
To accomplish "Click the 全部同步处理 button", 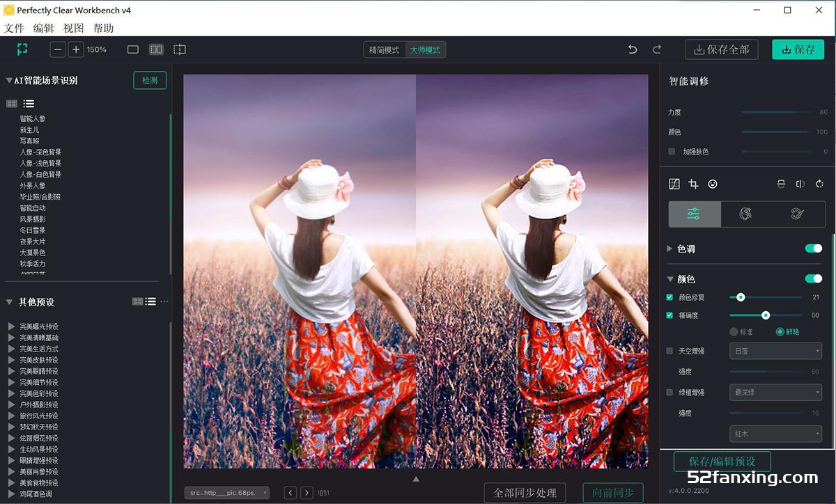I will pyautogui.click(x=525, y=493).
